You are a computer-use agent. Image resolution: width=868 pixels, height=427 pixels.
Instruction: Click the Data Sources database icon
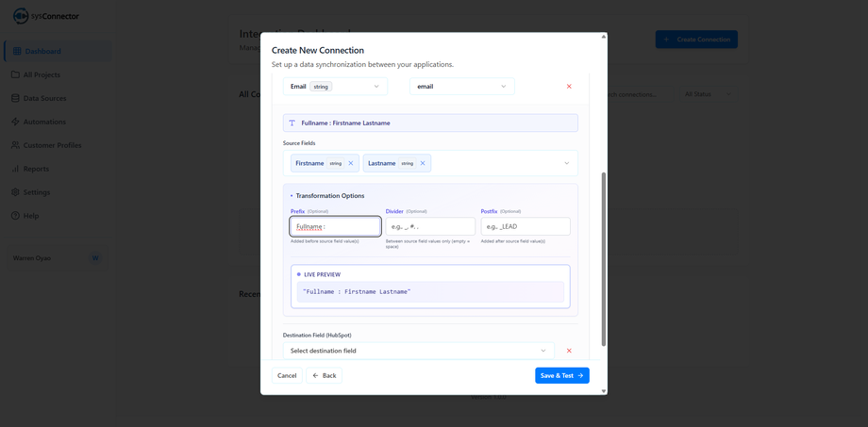(x=15, y=98)
